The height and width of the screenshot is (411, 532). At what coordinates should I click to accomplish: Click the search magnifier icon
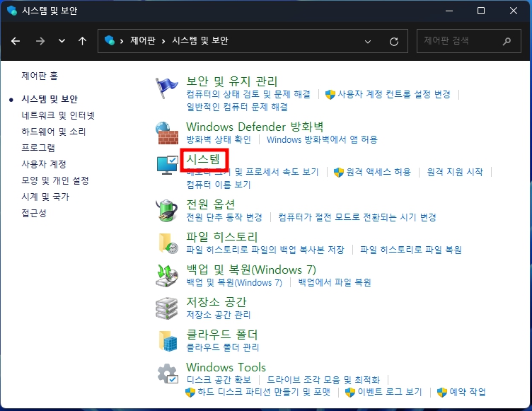coord(507,42)
